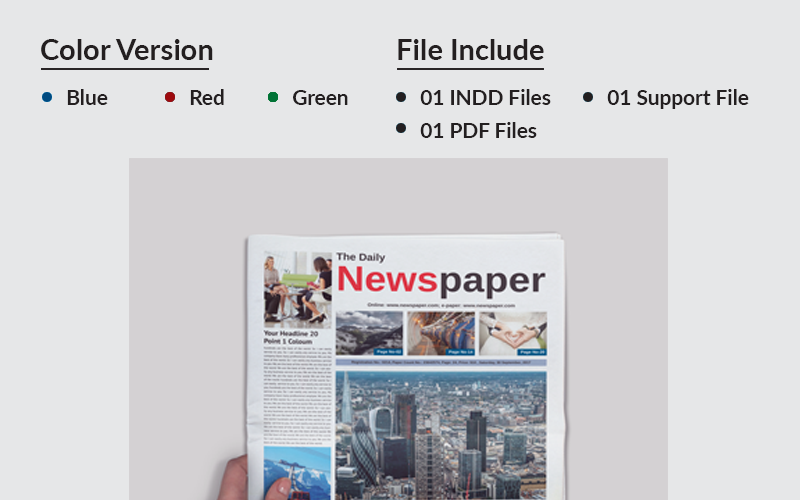Click the 'Red' label
800x500 pixels.
[x=207, y=97]
